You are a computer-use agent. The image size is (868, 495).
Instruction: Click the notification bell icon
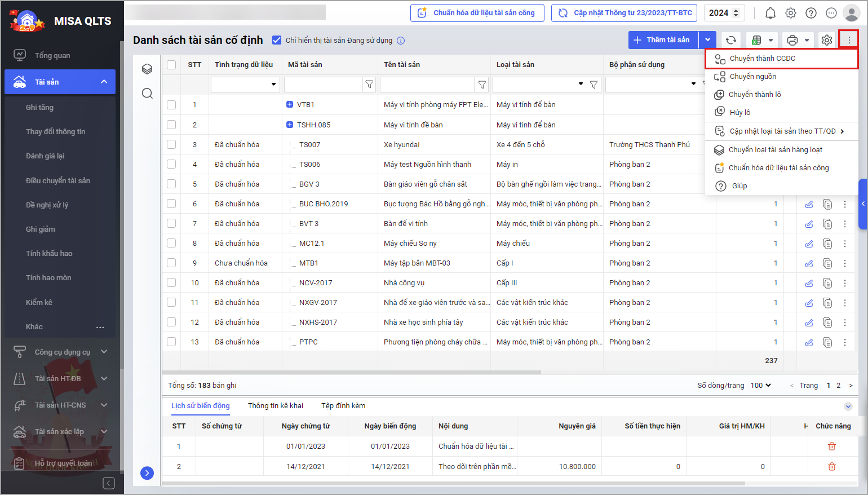[770, 13]
